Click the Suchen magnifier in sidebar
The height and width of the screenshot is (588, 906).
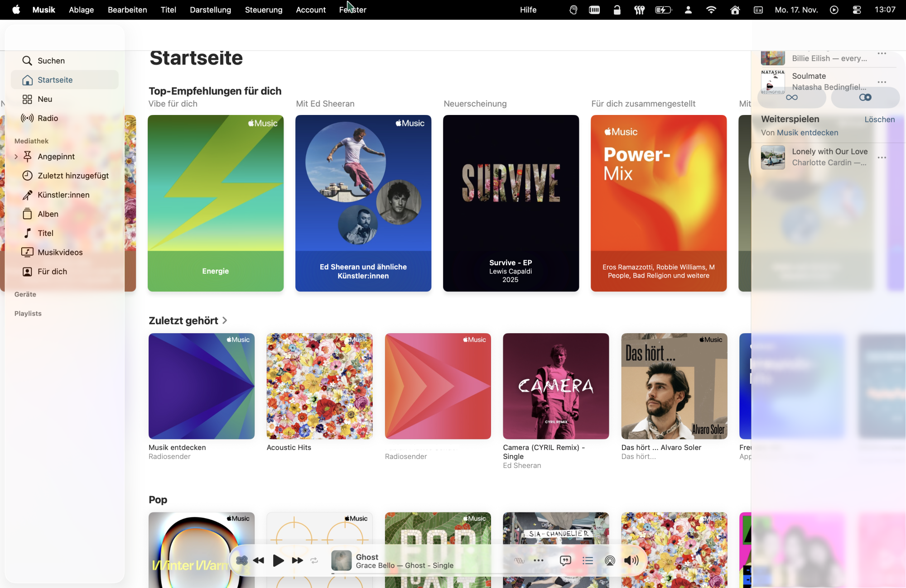[27, 61]
